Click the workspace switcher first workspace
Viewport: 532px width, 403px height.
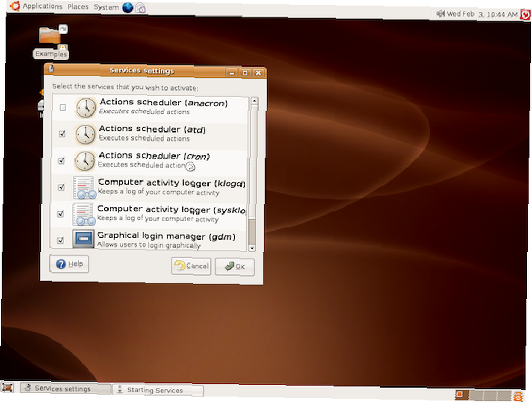[x=462, y=395]
